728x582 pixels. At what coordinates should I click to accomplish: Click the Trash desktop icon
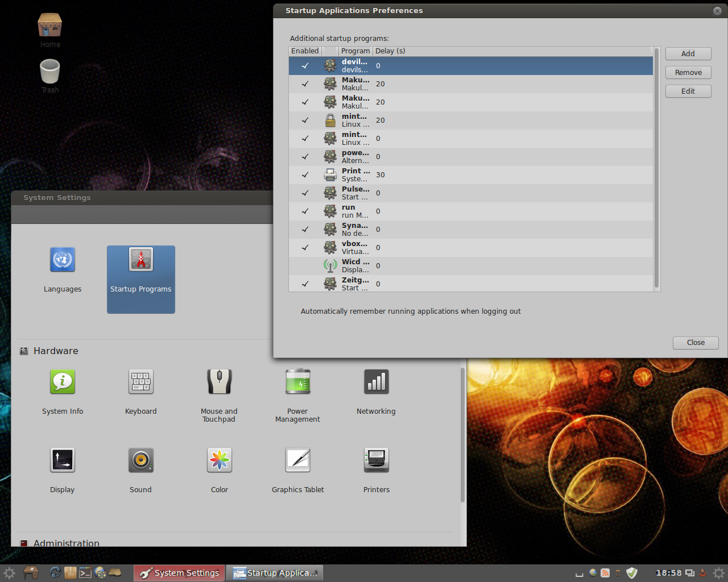50,76
